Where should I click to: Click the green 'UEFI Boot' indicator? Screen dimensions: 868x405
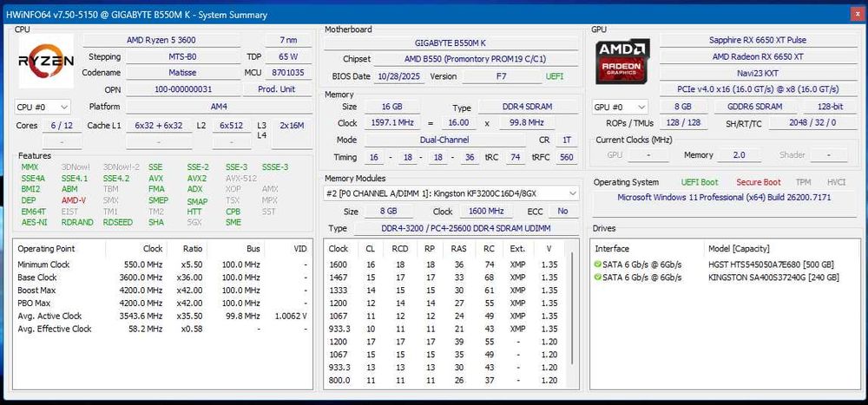click(700, 182)
